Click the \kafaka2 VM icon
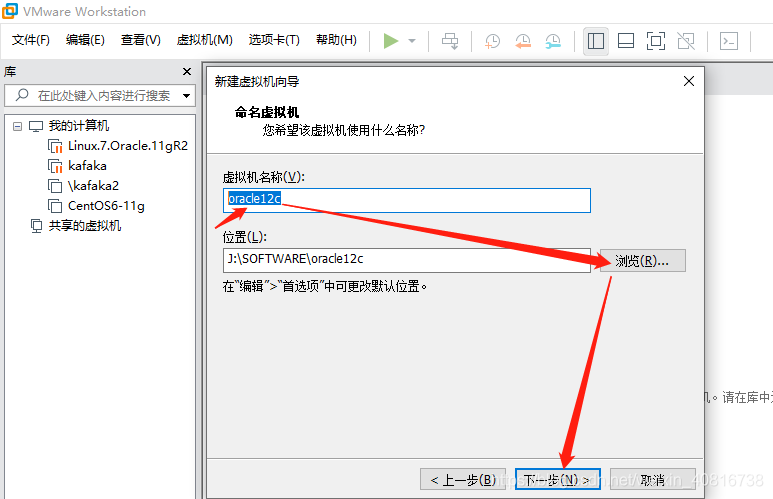 [55, 186]
